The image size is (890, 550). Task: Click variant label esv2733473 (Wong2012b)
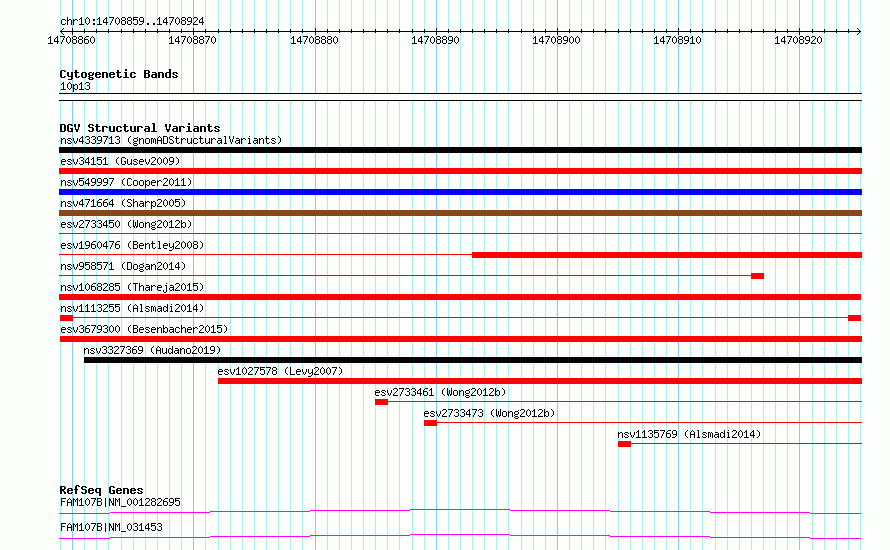point(489,413)
